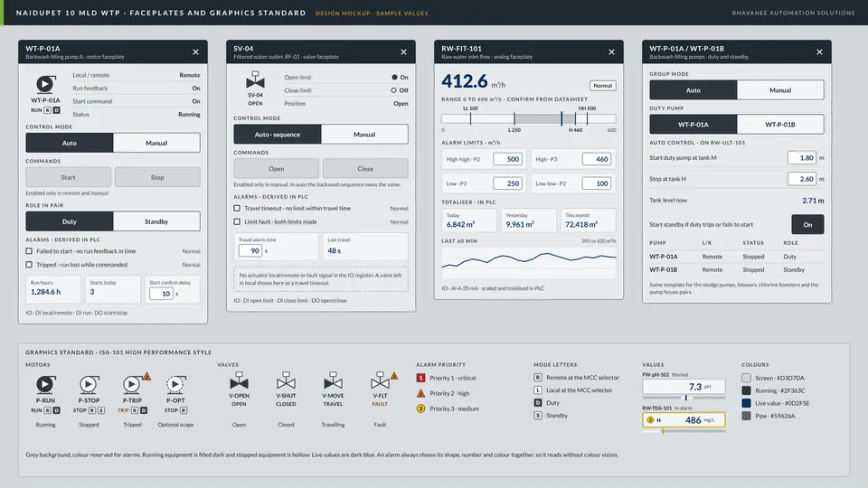
Task: Click the SV-04 valve symbol in the valve faceplate
Action: click(255, 80)
